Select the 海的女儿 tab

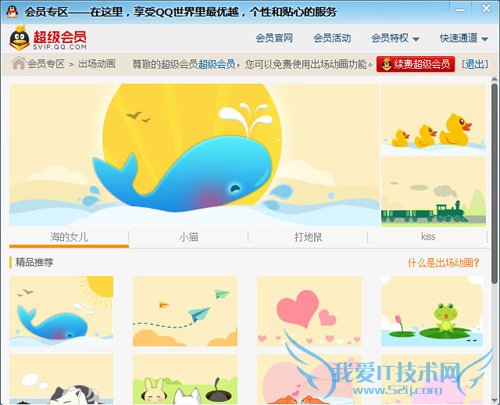pyautogui.click(x=69, y=237)
